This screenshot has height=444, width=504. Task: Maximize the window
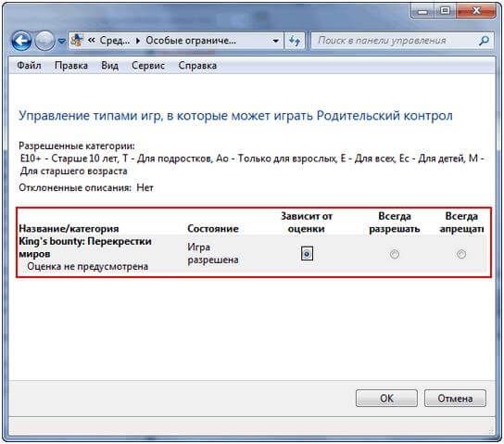pyautogui.click(x=446, y=11)
